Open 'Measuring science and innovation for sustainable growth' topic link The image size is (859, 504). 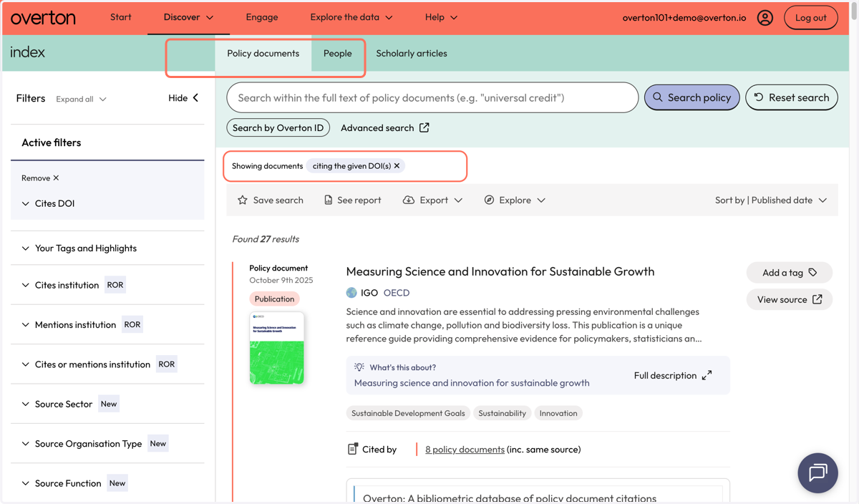click(472, 383)
